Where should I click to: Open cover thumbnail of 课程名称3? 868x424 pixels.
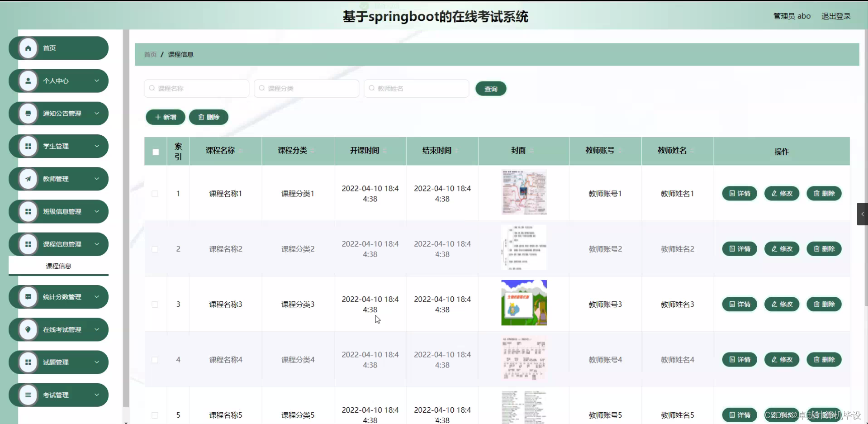tap(524, 303)
